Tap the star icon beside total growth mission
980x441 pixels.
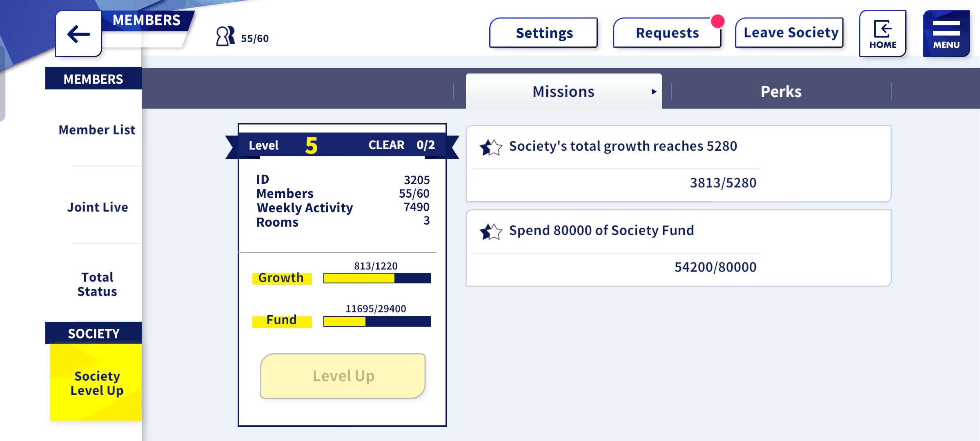[491, 147]
